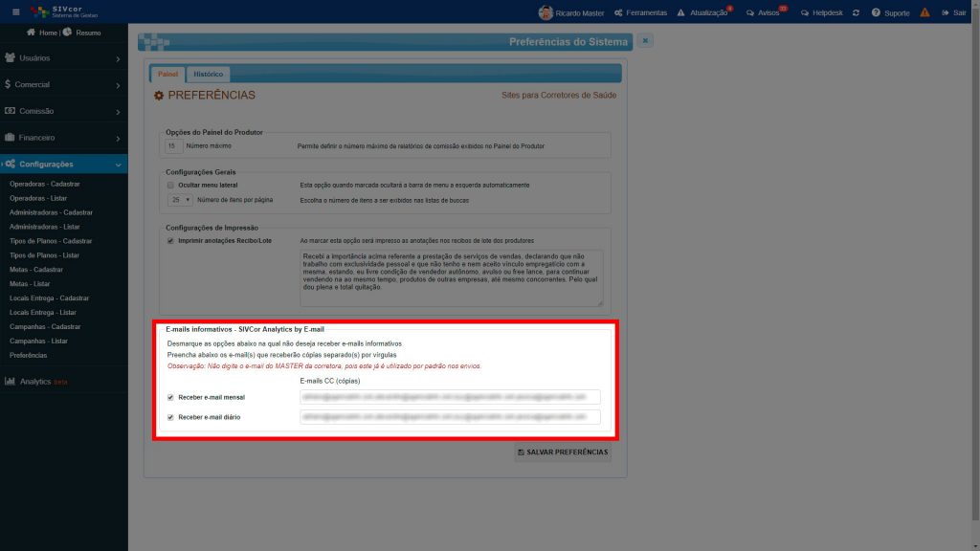Screen dimensions: 980x551
Task: Open Atualização warning icon
Action: pyautogui.click(x=680, y=12)
